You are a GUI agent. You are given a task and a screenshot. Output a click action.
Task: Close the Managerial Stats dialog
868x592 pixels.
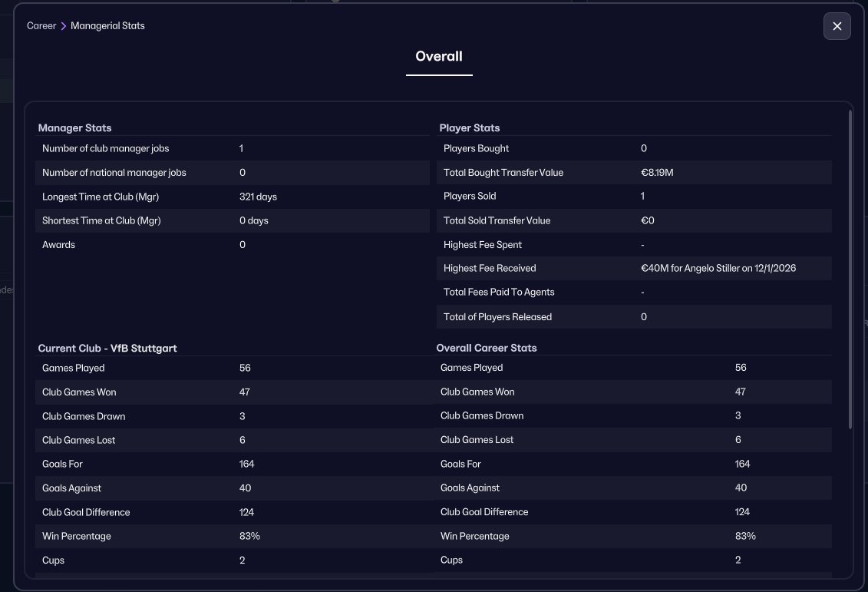tap(837, 26)
